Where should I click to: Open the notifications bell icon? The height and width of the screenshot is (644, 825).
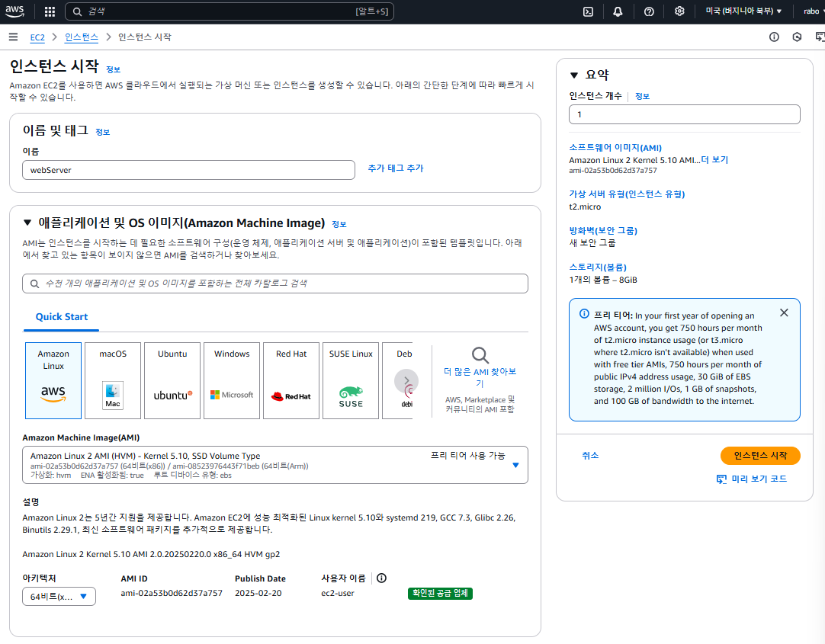point(618,11)
